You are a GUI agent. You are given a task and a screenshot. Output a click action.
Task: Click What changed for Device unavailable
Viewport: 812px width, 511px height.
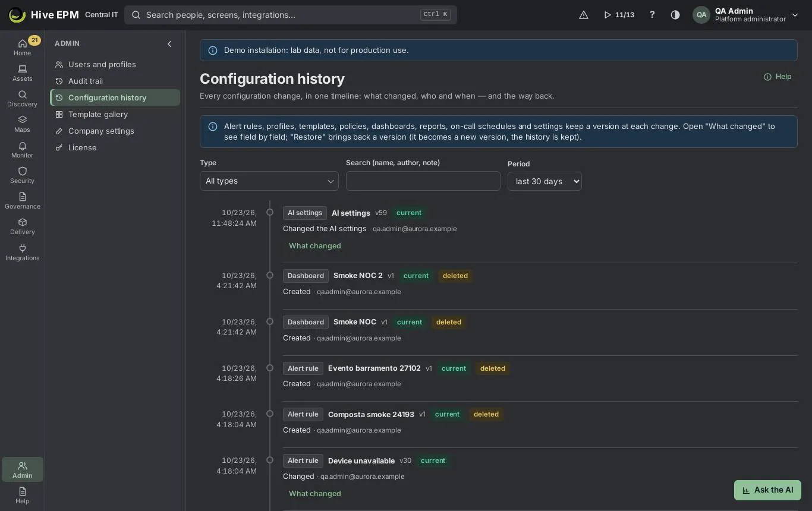[x=314, y=494]
